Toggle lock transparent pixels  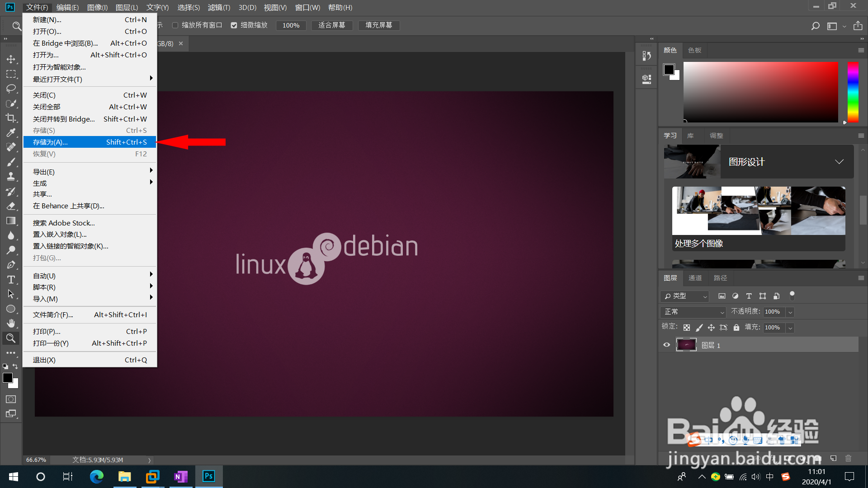687,328
